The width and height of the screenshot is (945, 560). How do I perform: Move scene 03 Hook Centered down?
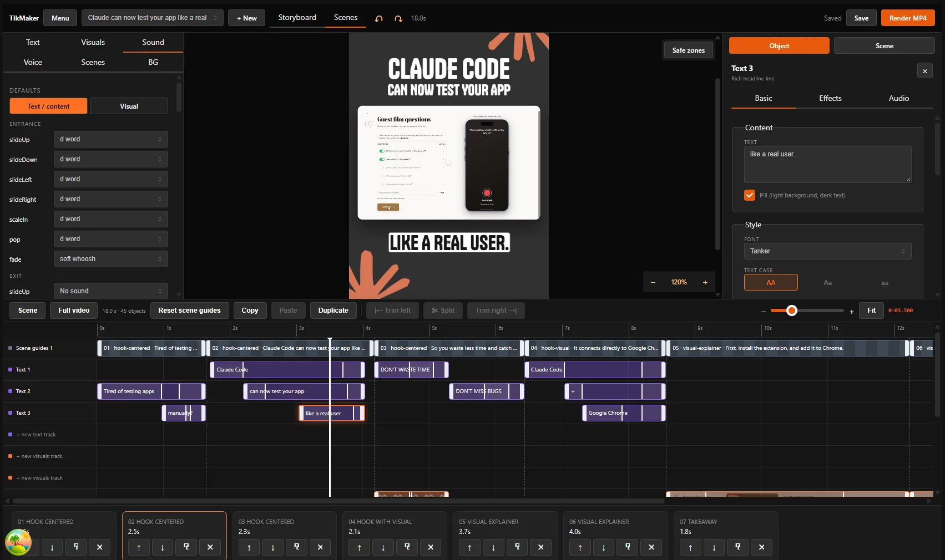click(x=272, y=547)
